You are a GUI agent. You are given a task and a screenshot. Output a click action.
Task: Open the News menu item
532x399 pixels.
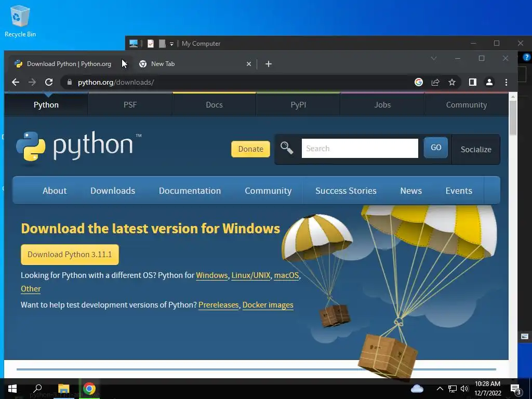pos(411,191)
